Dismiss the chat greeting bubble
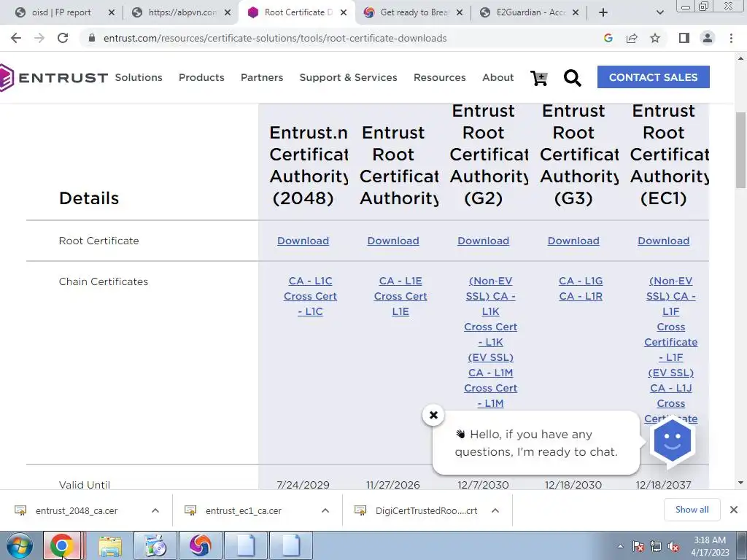Screen dimensions: 747x560 point(433,415)
